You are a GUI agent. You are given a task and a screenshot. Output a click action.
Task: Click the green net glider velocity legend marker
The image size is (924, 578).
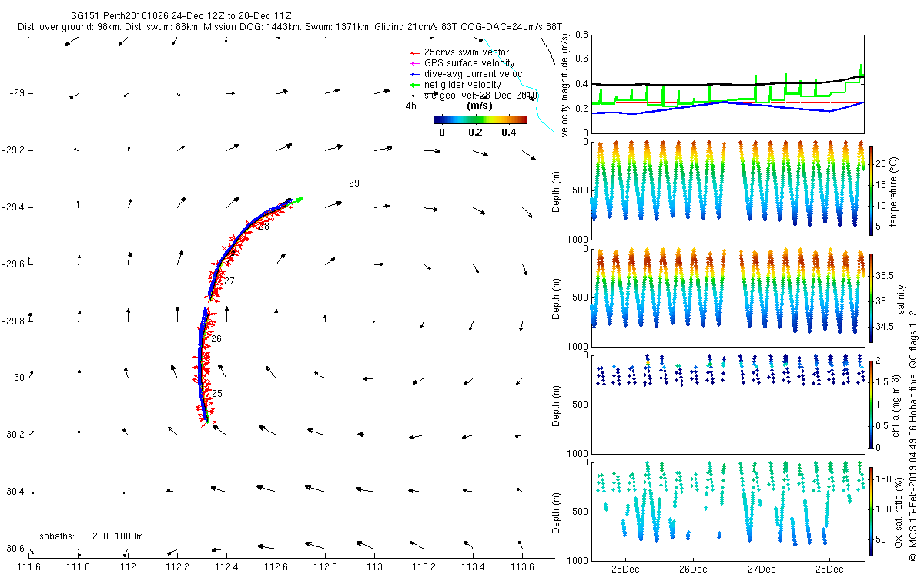click(x=416, y=85)
